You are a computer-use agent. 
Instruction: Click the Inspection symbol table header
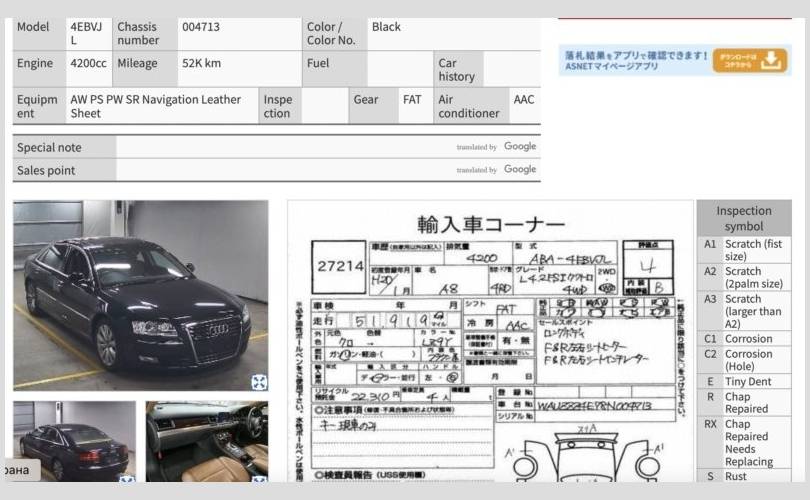pyautogui.click(x=743, y=218)
